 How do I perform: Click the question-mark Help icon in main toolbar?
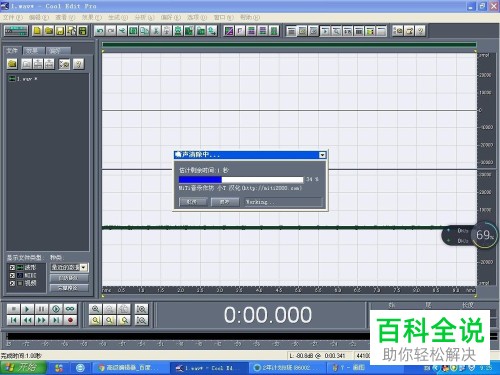pyautogui.click(x=420, y=31)
